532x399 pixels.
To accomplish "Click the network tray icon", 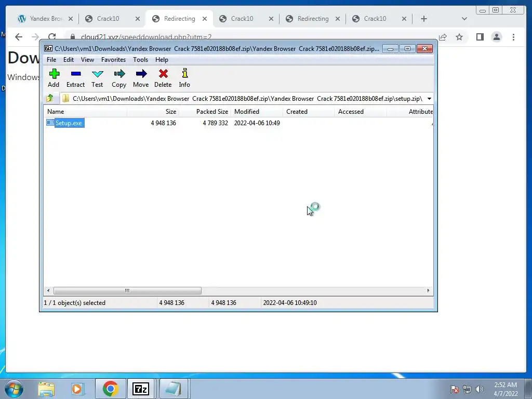I will [467, 389].
